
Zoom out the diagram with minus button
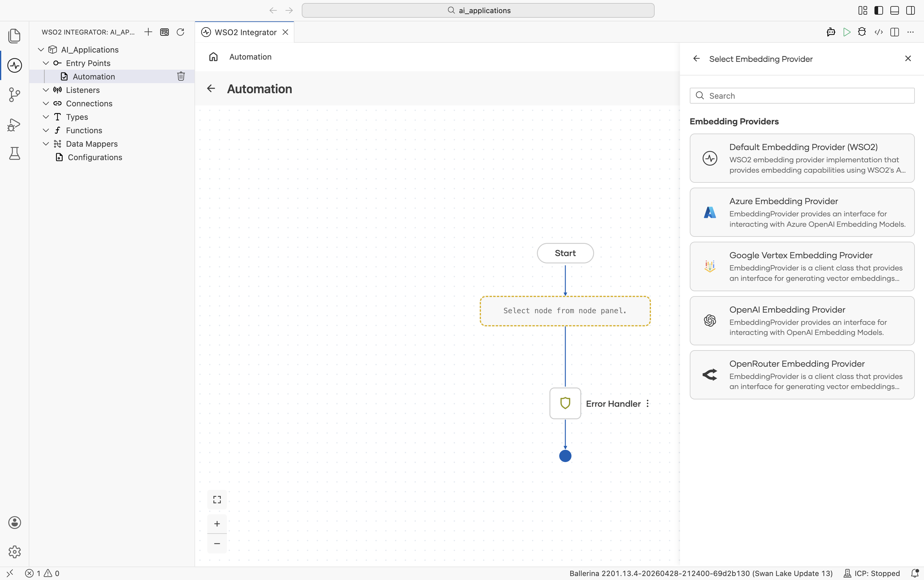pos(217,544)
